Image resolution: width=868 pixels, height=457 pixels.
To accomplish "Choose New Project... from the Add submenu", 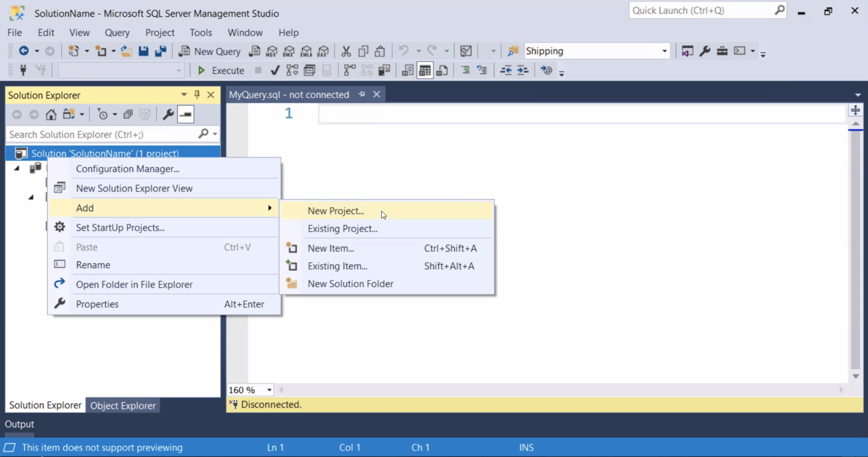I will click(x=387, y=211).
